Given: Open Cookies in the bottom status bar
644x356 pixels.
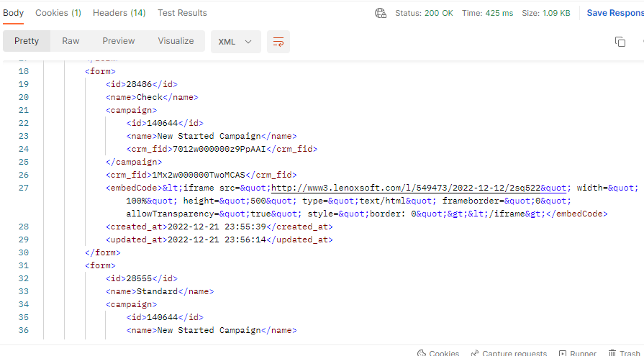Looking at the screenshot, I should [x=438, y=353].
